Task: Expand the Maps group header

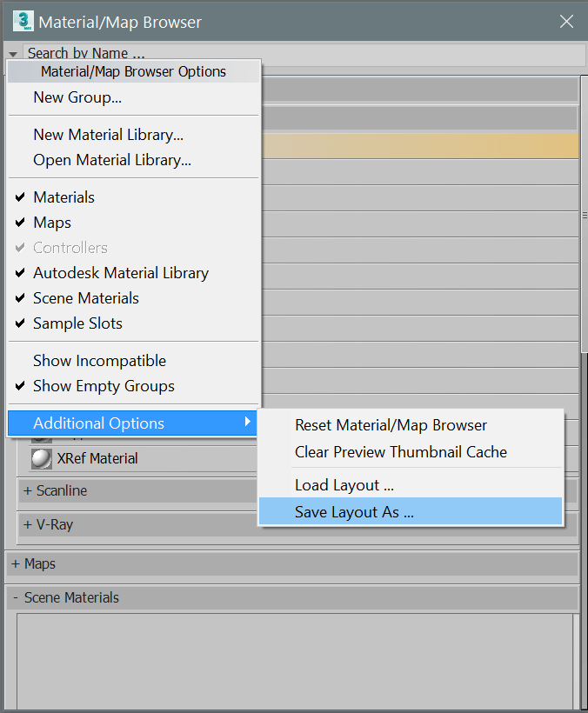Action: click(292, 563)
